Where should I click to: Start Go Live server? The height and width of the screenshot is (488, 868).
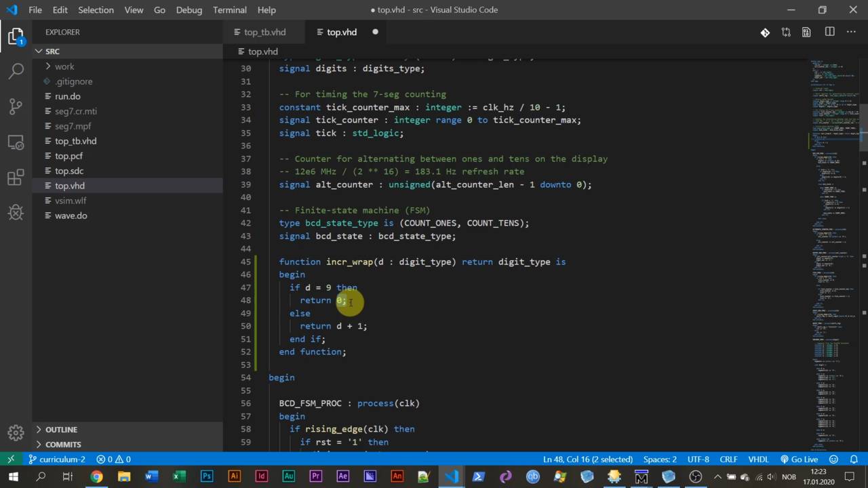tap(799, 459)
